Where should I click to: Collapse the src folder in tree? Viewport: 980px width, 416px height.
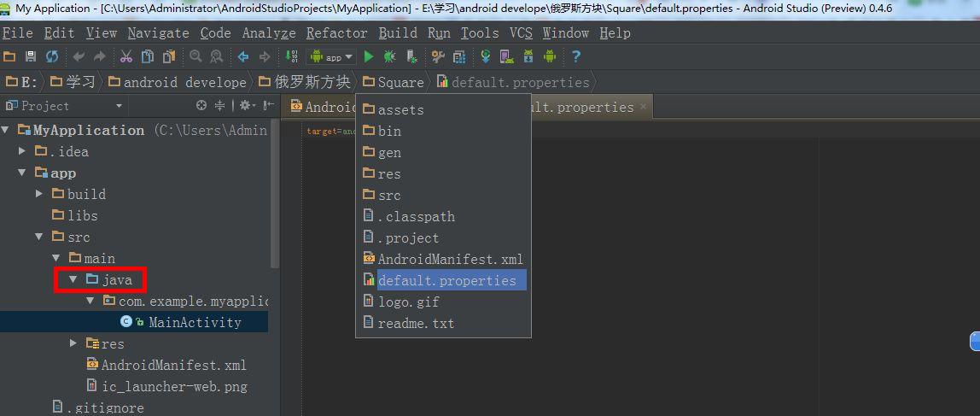point(39,237)
